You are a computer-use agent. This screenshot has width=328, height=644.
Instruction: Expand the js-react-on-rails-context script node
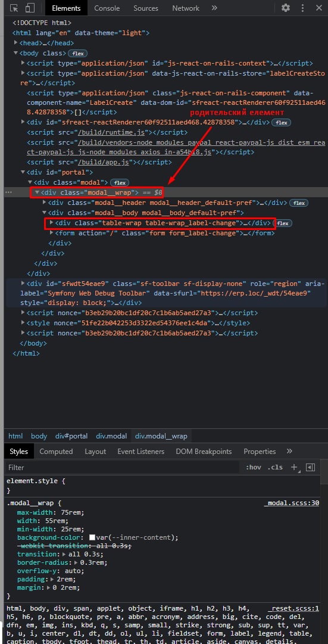(x=23, y=63)
